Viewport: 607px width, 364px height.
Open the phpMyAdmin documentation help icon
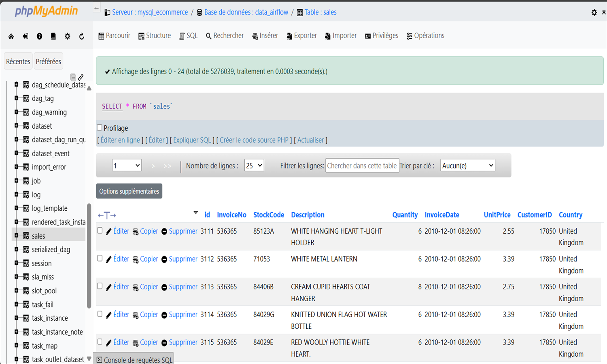(39, 36)
